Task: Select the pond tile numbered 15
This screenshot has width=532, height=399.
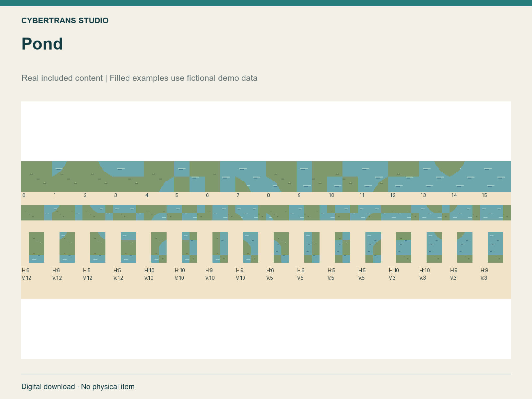Action: (x=495, y=177)
